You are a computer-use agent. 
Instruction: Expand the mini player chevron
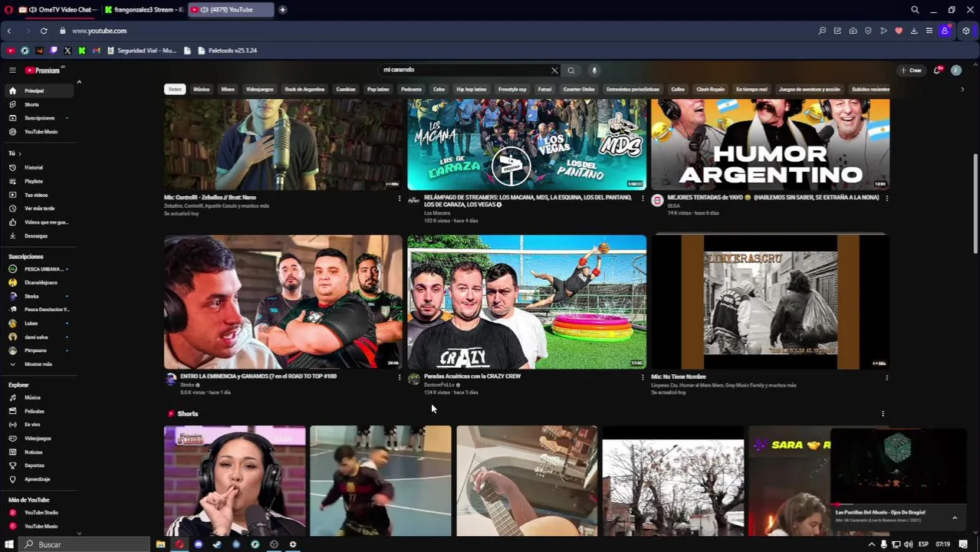[x=955, y=517]
